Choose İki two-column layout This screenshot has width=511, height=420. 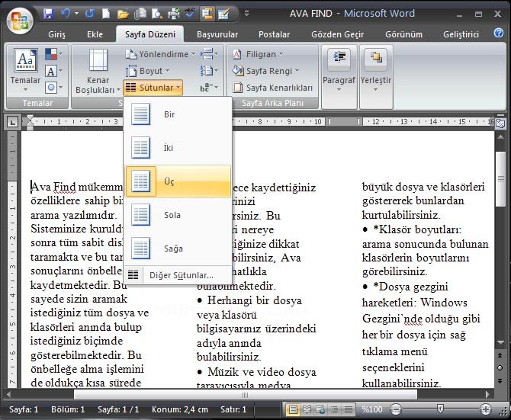click(178, 148)
